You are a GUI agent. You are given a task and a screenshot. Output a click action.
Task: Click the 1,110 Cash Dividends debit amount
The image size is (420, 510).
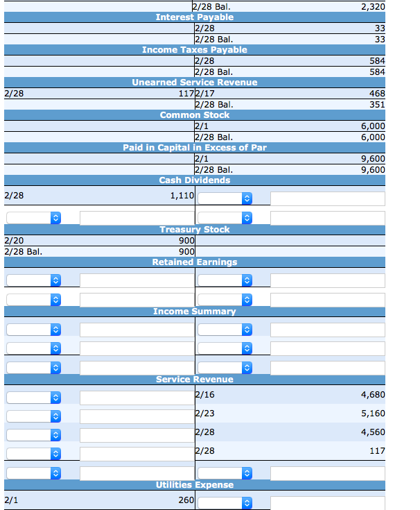(x=182, y=196)
